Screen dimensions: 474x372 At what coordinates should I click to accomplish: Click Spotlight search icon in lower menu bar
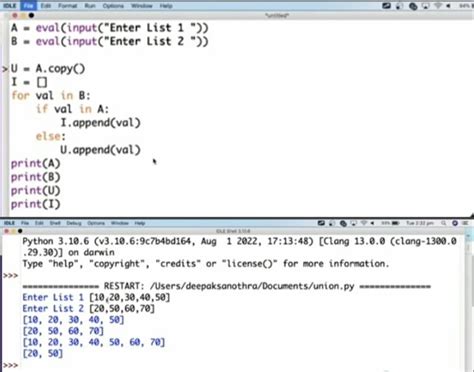tap(444, 223)
